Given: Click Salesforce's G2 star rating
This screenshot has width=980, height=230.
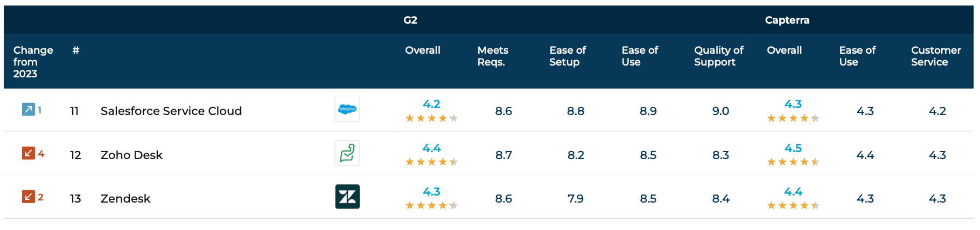Looking at the screenshot, I should tap(431, 118).
